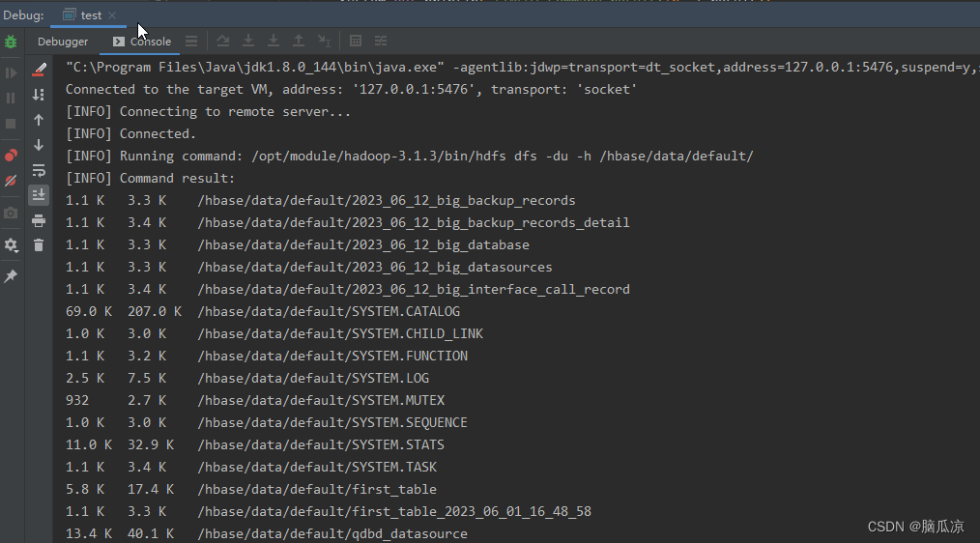The height and width of the screenshot is (543, 980).
Task: Click the SYSTEM.TASK path
Action: coord(317,468)
